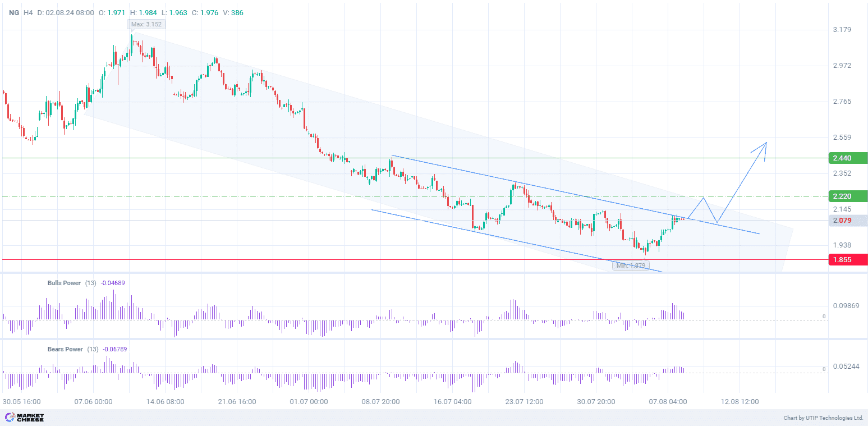Viewport: 868px width, 426px height.
Task: Click the 01.07 00:00 date axis label
Action: tap(309, 402)
